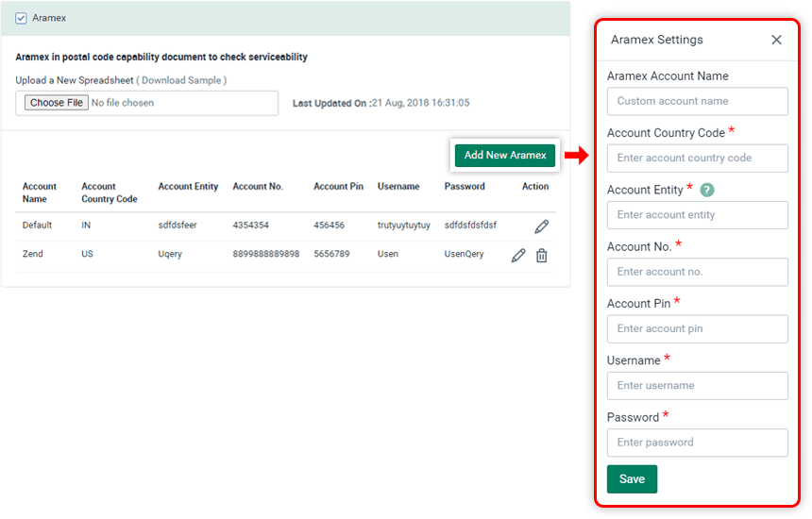Click the 'Password' column header
The image size is (812, 519).
click(x=465, y=186)
